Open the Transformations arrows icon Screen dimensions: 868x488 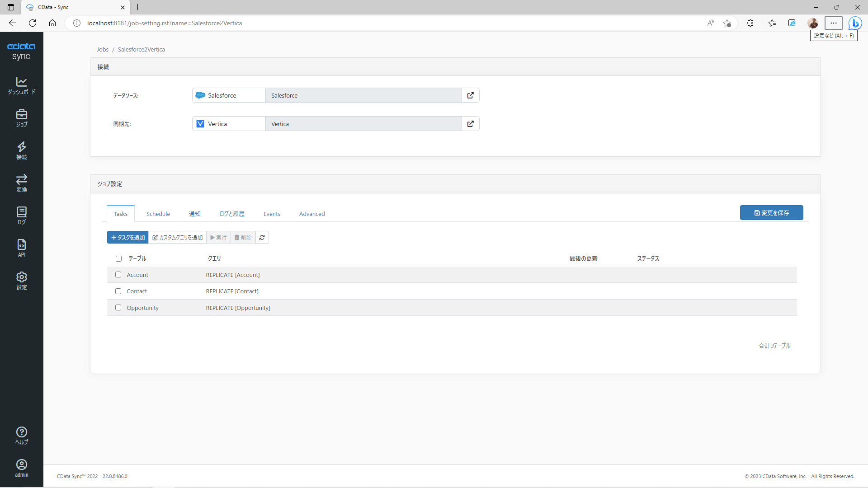click(21, 183)
